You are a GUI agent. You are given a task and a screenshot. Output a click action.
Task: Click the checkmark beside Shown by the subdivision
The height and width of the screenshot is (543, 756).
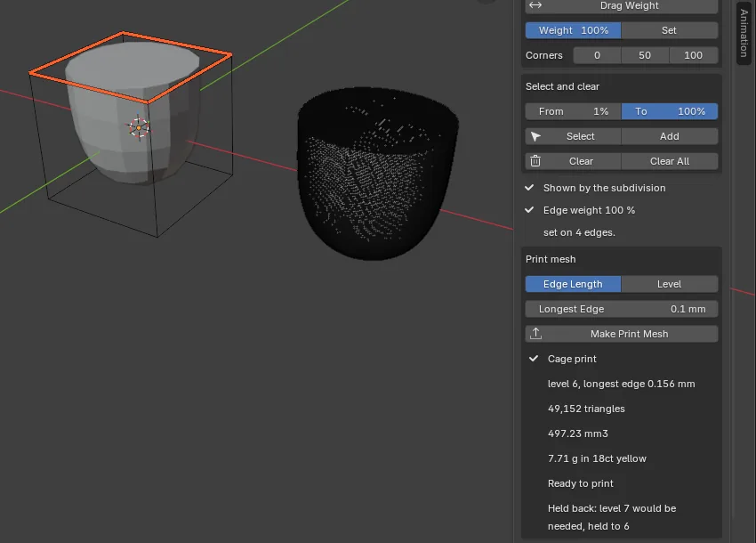pos(529,187)
